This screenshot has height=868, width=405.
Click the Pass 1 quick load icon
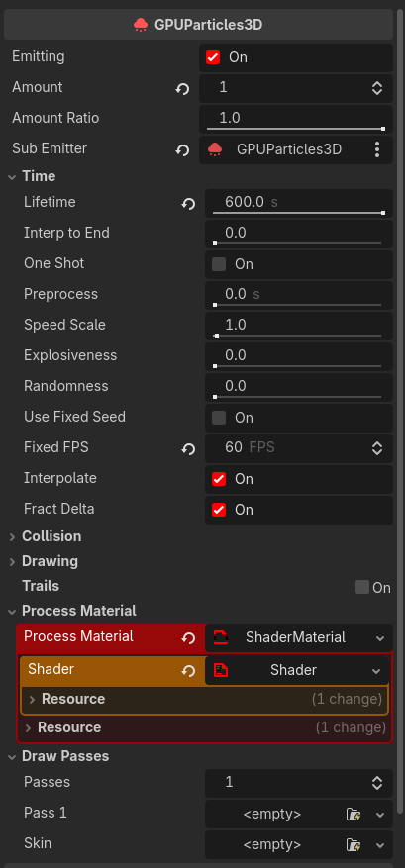tap(353, 815)
